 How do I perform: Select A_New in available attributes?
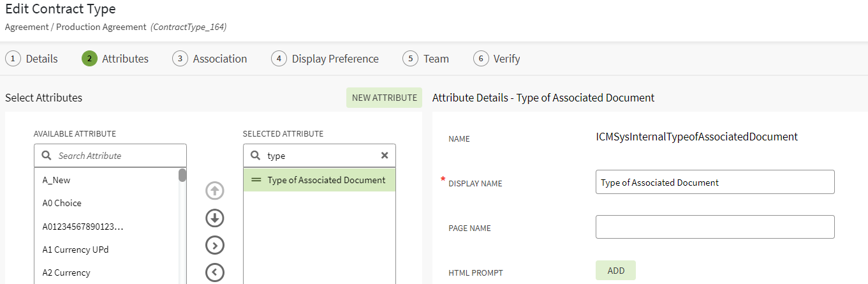57,180
